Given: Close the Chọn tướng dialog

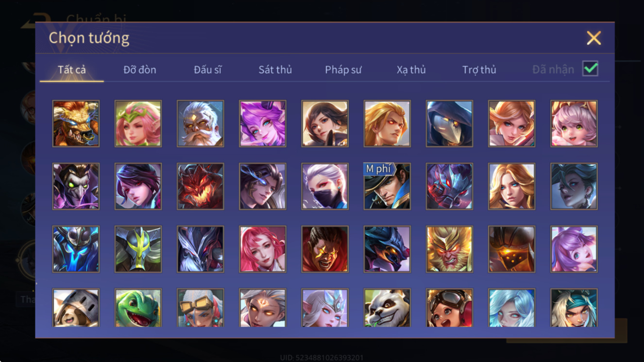Looking at the screenshot, I should [x=593, y=38].
